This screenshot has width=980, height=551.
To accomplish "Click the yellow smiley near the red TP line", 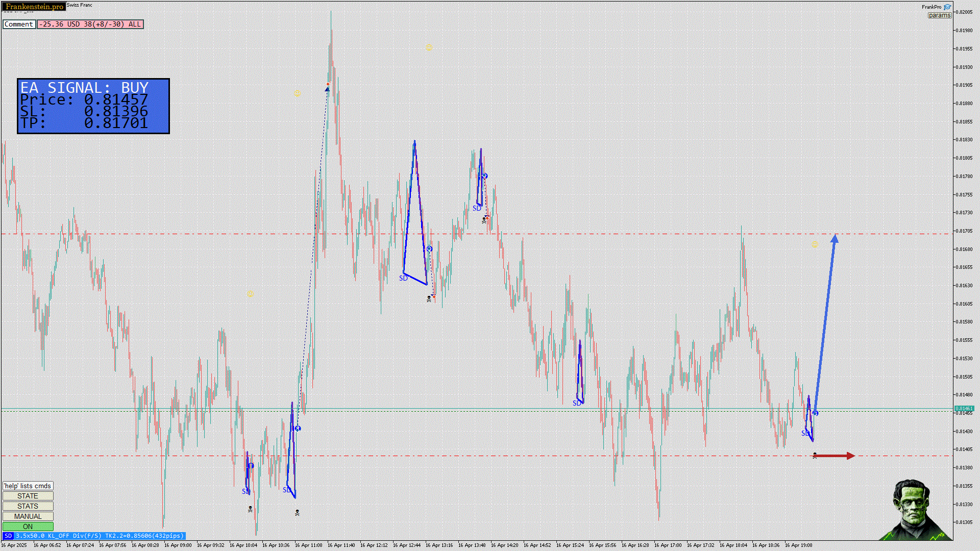I will click(x=815, y=245).
